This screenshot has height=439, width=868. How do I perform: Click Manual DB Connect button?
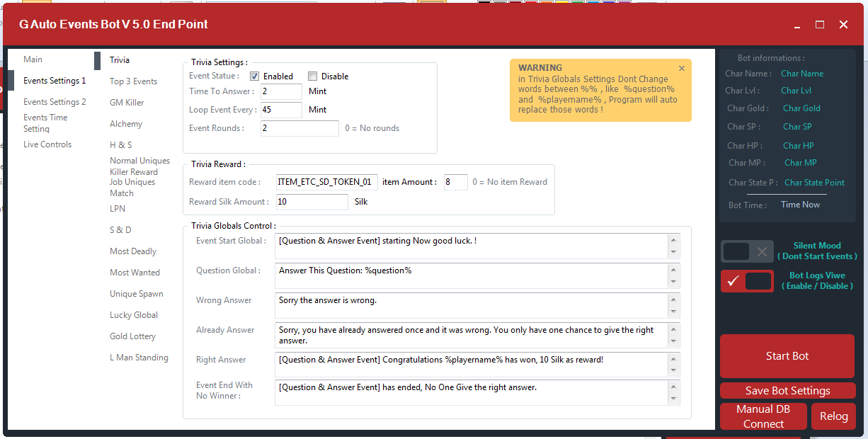[x=763, y=416]
